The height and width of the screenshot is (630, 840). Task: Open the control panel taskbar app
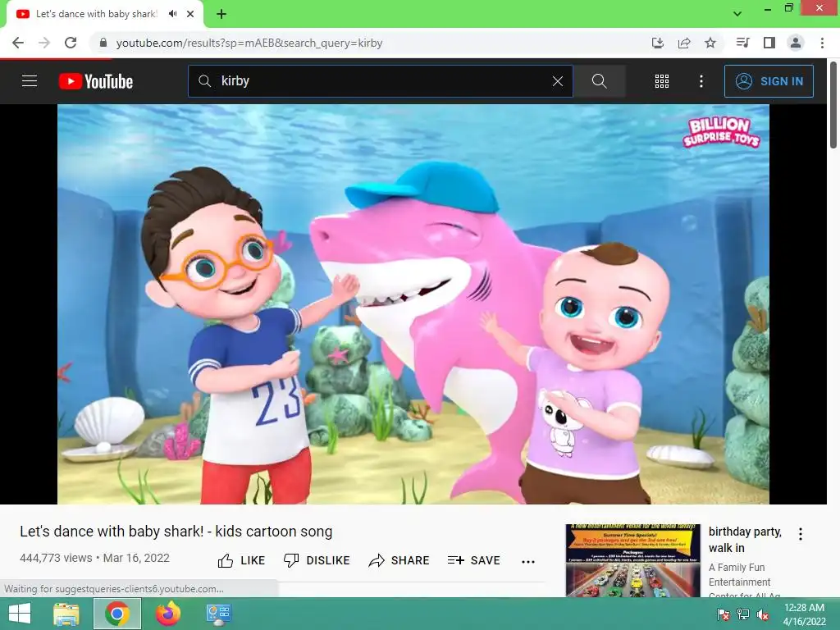tap(218, 614)
